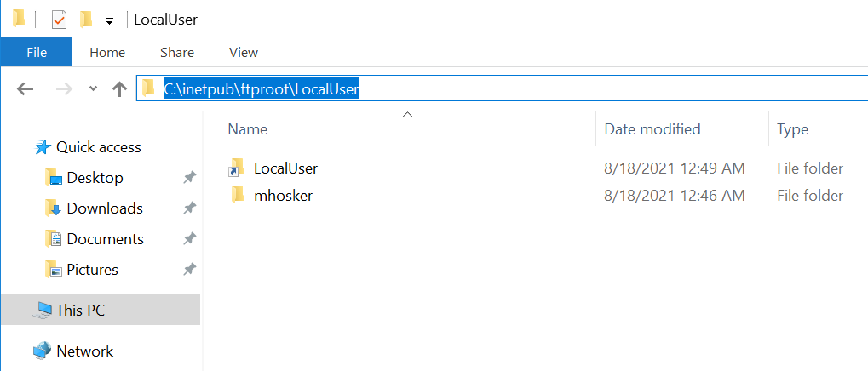Click the folder icon inside address bar
This screenshot has height=371, width=868.
coord(148,88)
